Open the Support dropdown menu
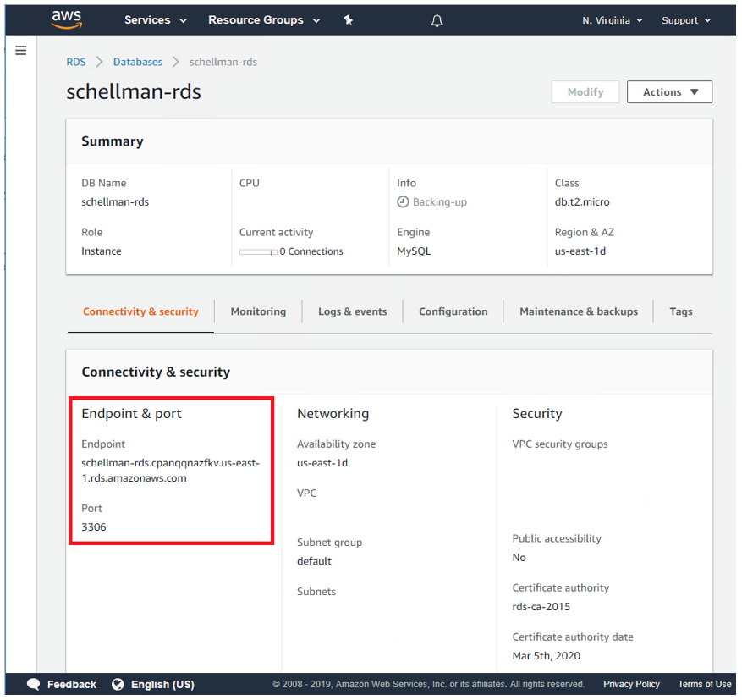The image size is (742, 700). 686,21
